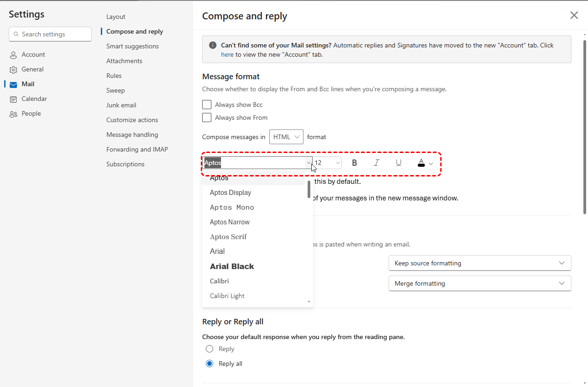Open Account settings via person icon
This screenshot has height=387, width=588.
pyautogui.click(x=13, y=55)
